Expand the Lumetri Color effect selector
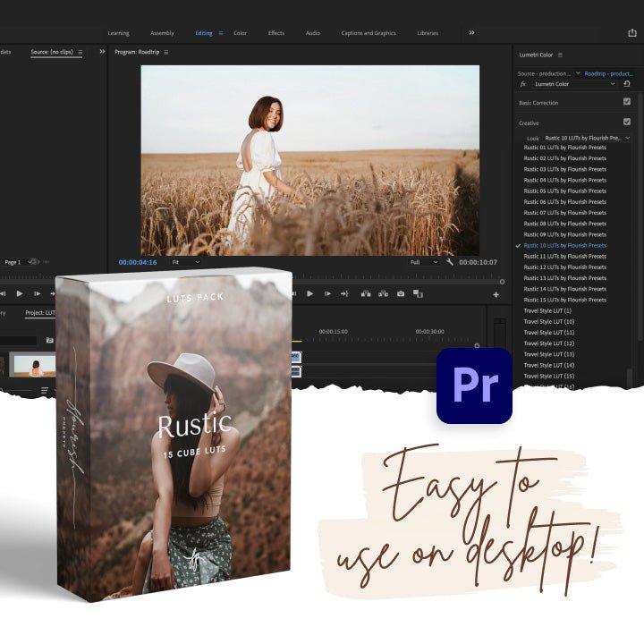644x644 pixels. pos(612,84)
